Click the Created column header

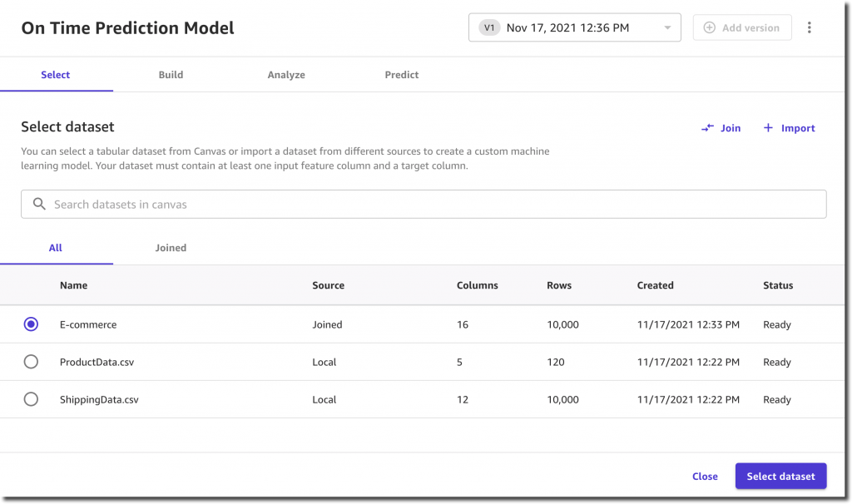(656, 285)
